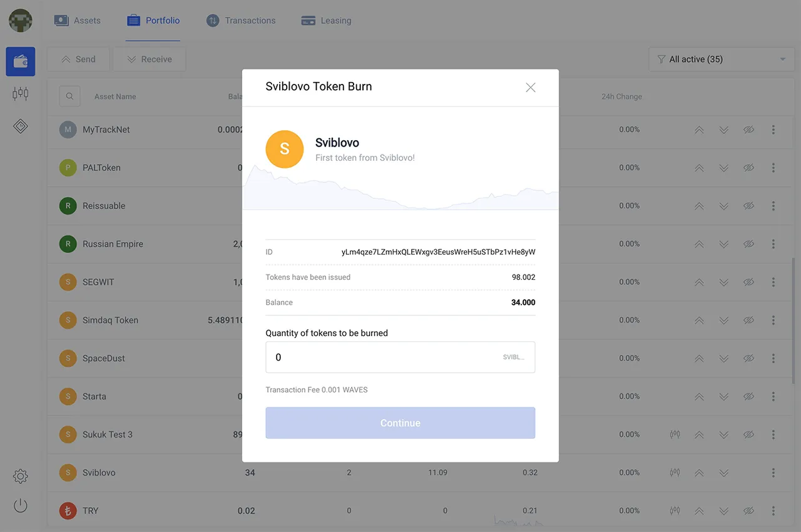
Task: Open trading icon for Sviblovo row
Action: [x=675, y=473]
